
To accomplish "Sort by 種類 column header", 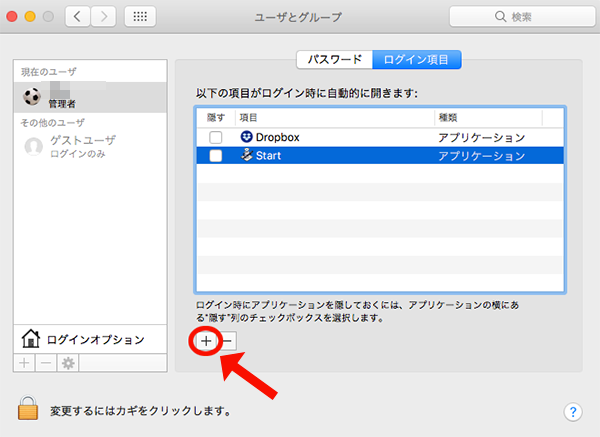I will [x=488, y=117].
